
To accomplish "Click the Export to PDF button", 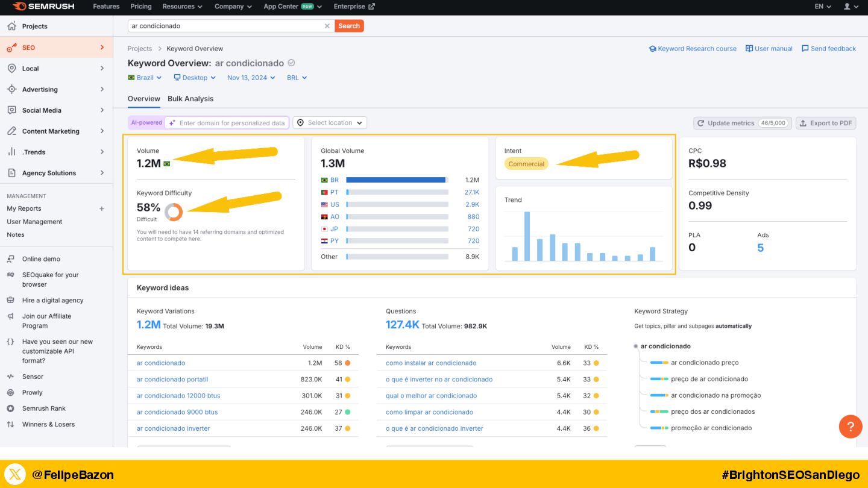I will pyautogui.click(x=826, y=123).
